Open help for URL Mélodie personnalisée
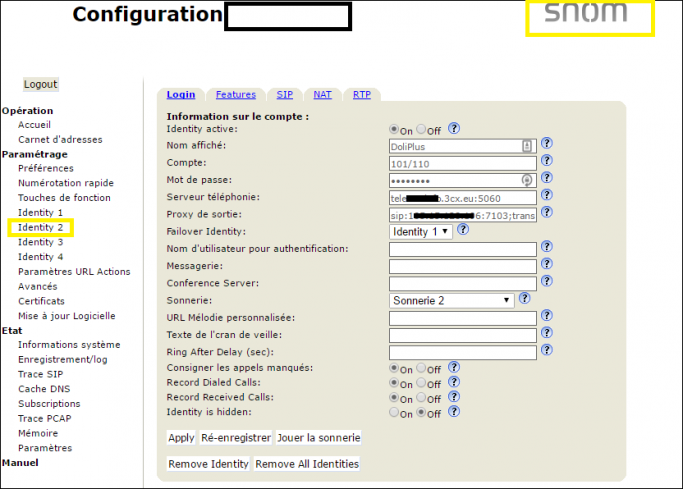Screen dimensions: 683x489 [547, 315]
